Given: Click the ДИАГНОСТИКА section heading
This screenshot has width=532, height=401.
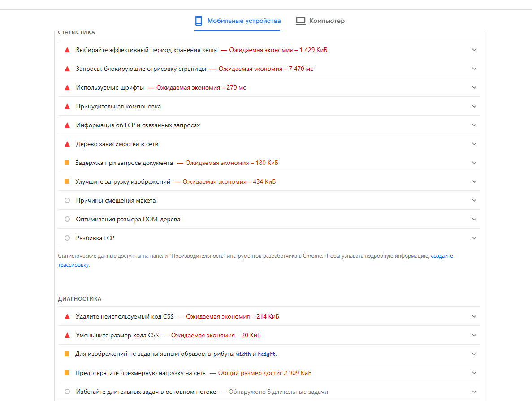Looking at the screenshot, I should point(80,299).
